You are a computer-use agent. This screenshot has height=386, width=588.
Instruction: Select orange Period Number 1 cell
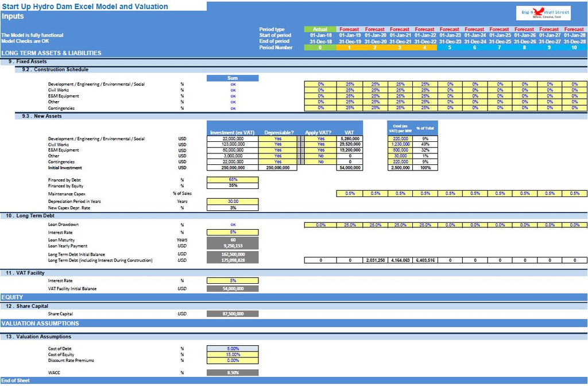click(x=350, y=48)
